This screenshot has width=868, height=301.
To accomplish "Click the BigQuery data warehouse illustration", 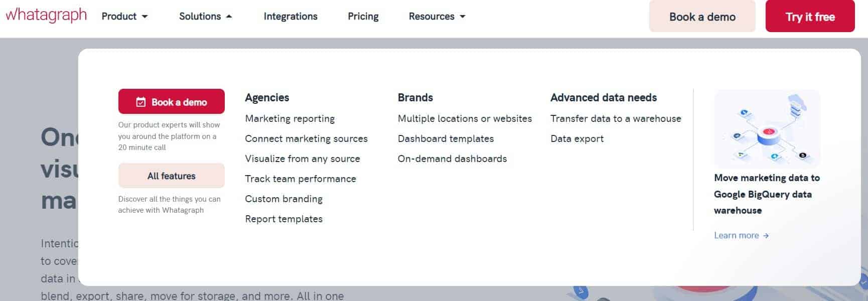I will 767,128.
